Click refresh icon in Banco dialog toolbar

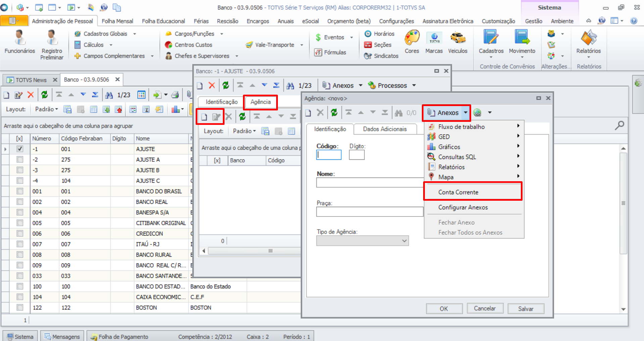226,85
